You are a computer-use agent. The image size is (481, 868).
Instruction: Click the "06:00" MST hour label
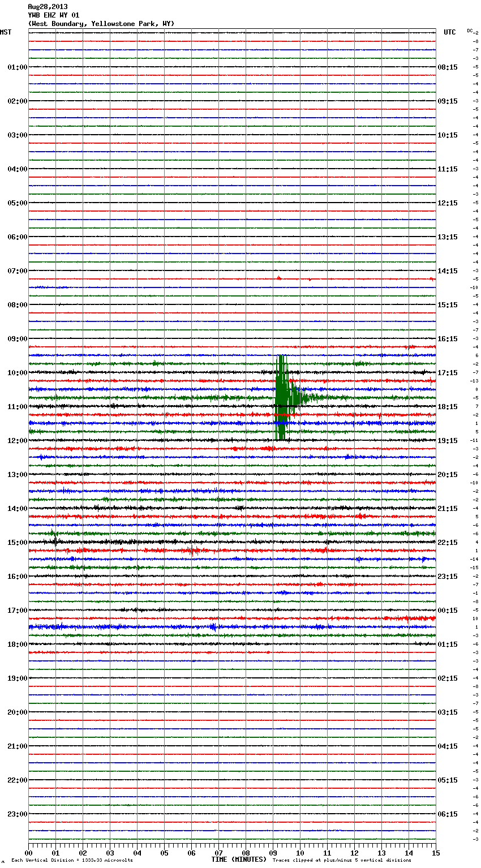pyautogui.click(x=18, y=237)
